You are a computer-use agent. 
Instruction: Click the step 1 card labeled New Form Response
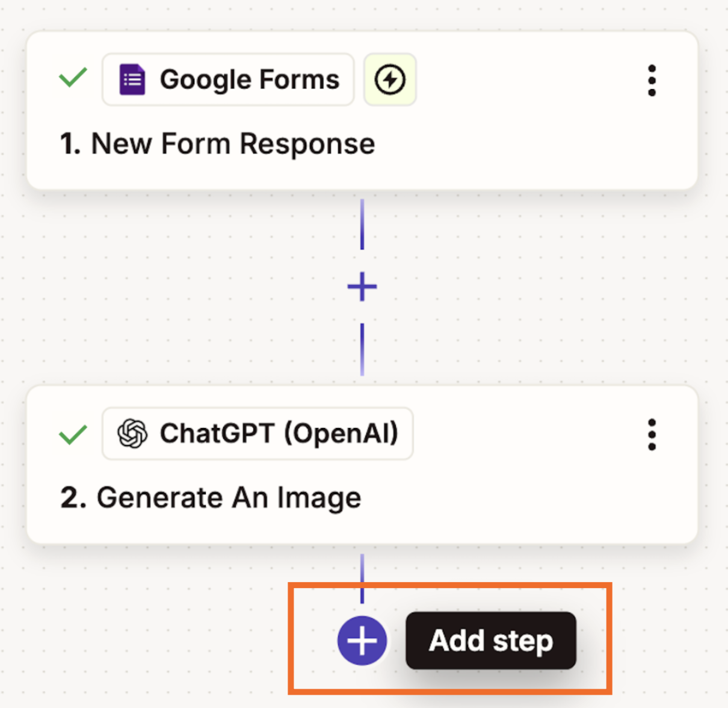pyautogui.click(x=233, y=143)
